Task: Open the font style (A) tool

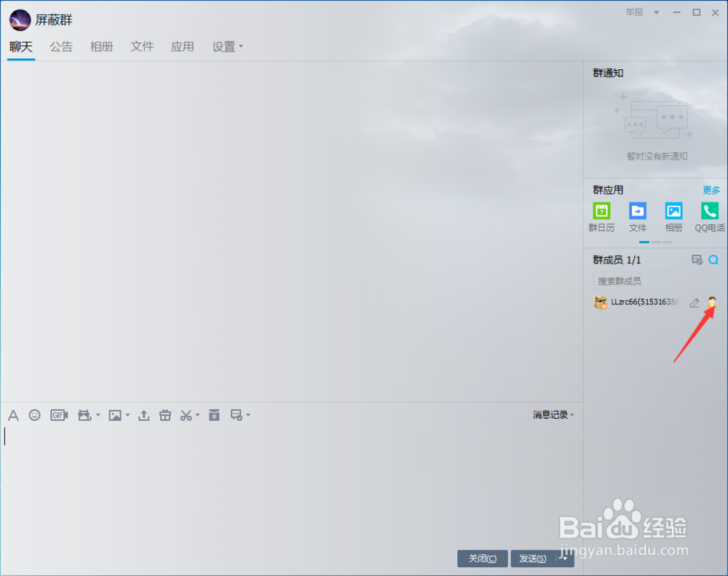Action: [13, 415]
